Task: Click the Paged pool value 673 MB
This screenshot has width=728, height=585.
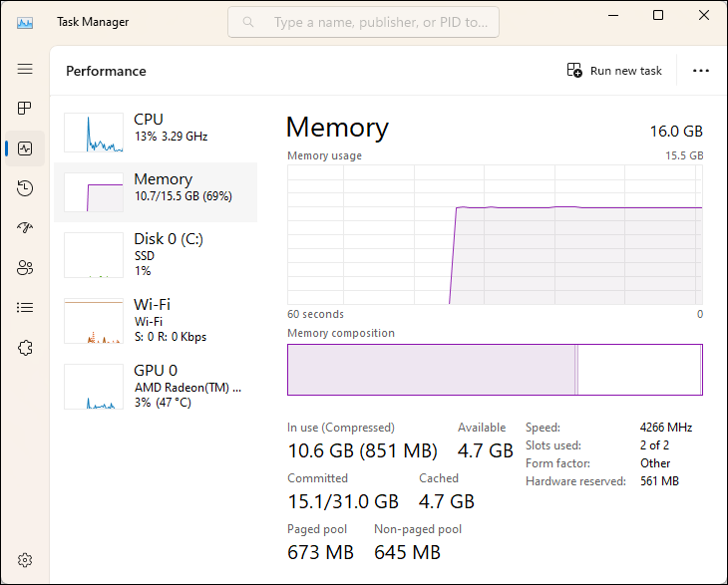Action: click(x=320, y=552)
